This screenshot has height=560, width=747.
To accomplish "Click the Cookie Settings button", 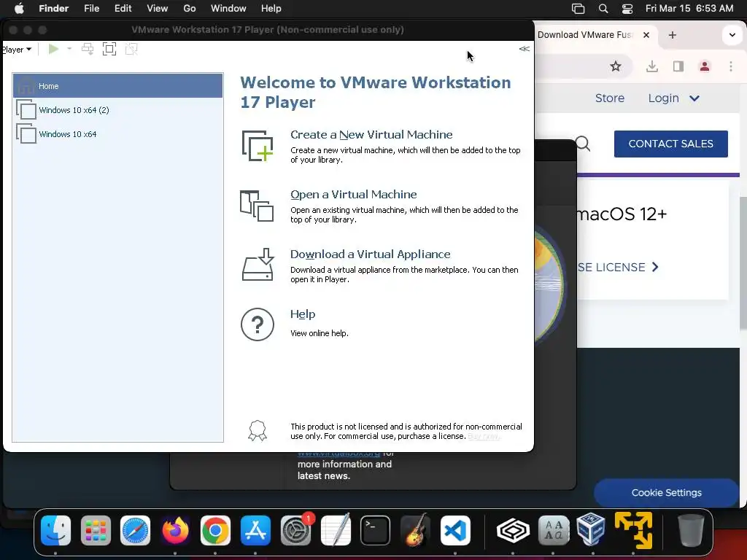I will 666,493.
